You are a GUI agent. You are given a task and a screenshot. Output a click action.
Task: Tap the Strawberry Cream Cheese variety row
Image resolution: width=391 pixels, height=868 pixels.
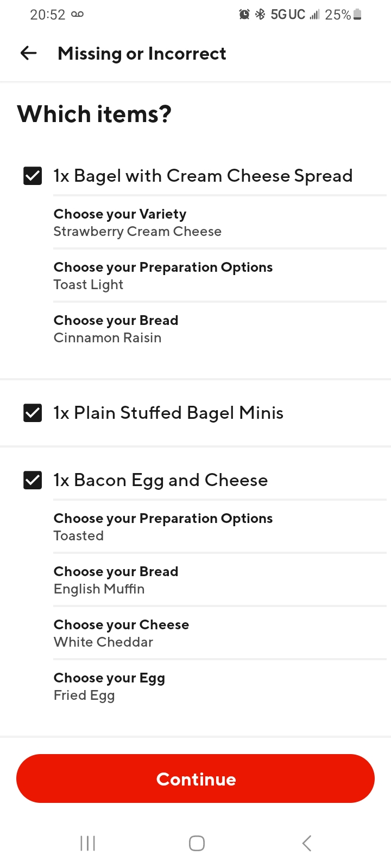coord(220,222)
